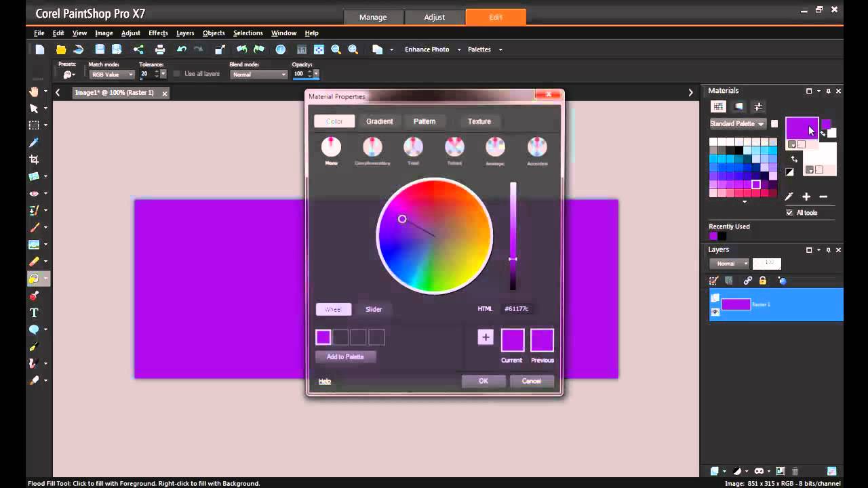868x488 pixels.
Task: Save the image with floppy icon
Action: tap(100, 49)
